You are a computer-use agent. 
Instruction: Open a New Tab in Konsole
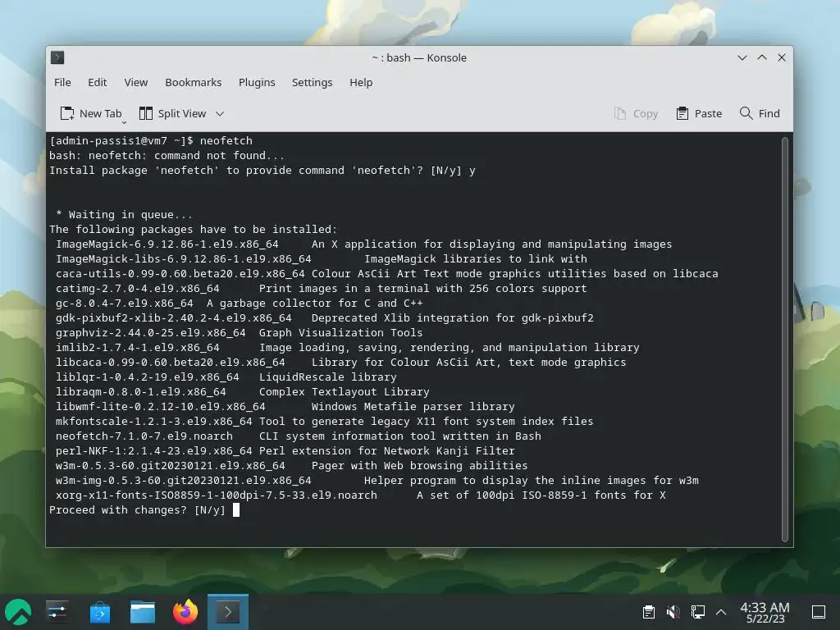click(x=90, y=113)
